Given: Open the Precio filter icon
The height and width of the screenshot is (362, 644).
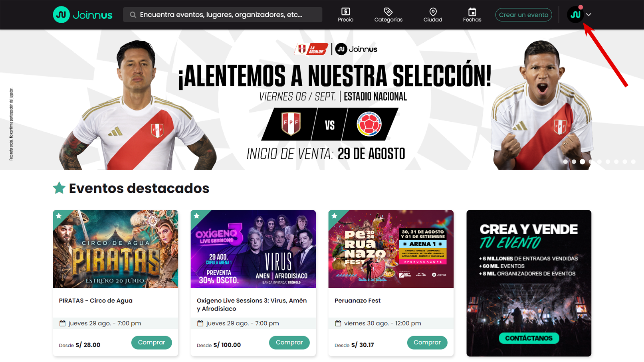Looking at the screenshot, I should (345, 12).
